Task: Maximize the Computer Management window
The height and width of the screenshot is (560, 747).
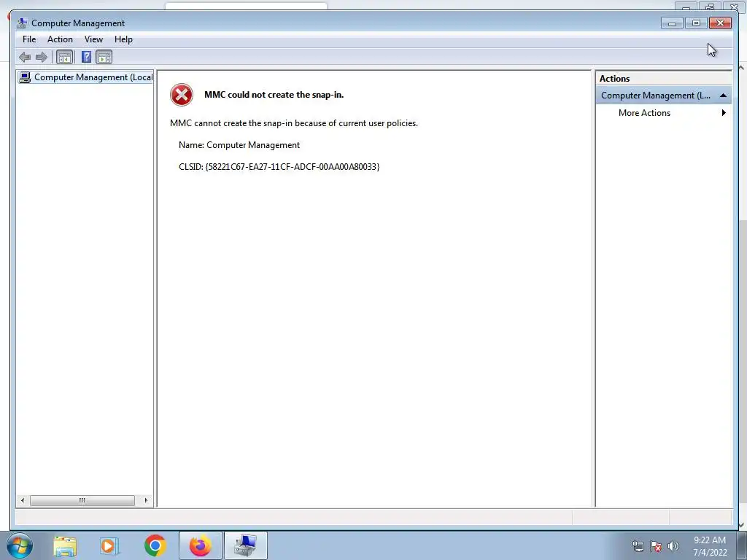Action: 696,23
